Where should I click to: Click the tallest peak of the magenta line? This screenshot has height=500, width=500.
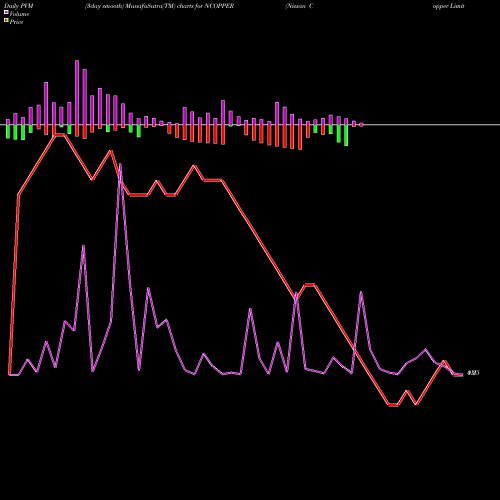click(x=120, y=165)
